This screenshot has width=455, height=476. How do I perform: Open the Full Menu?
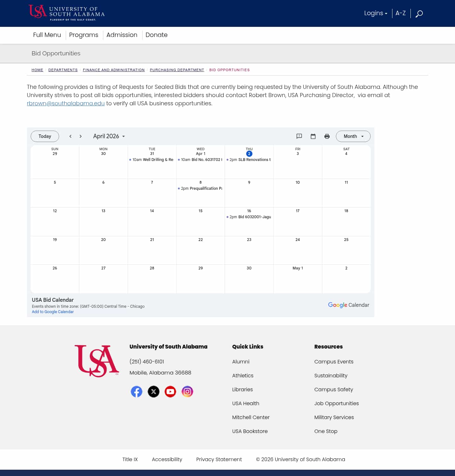pos(47,35)
